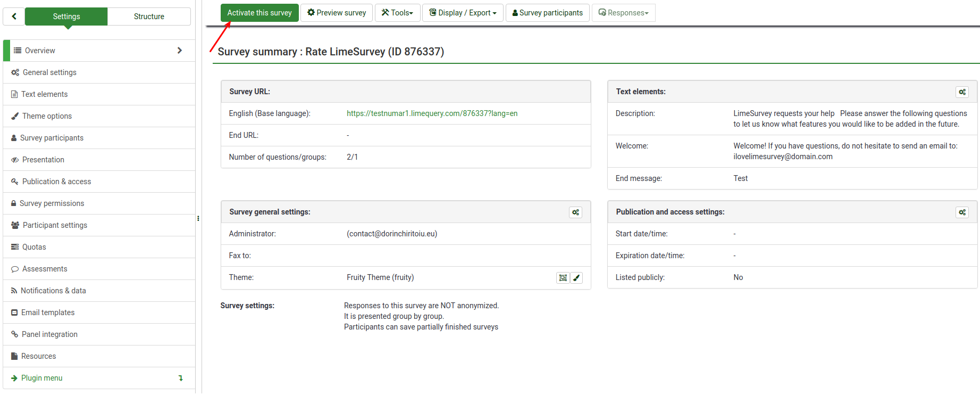Switch to the Structure tab
This screenshot has height=395, width=980.
tap(149, 17)
